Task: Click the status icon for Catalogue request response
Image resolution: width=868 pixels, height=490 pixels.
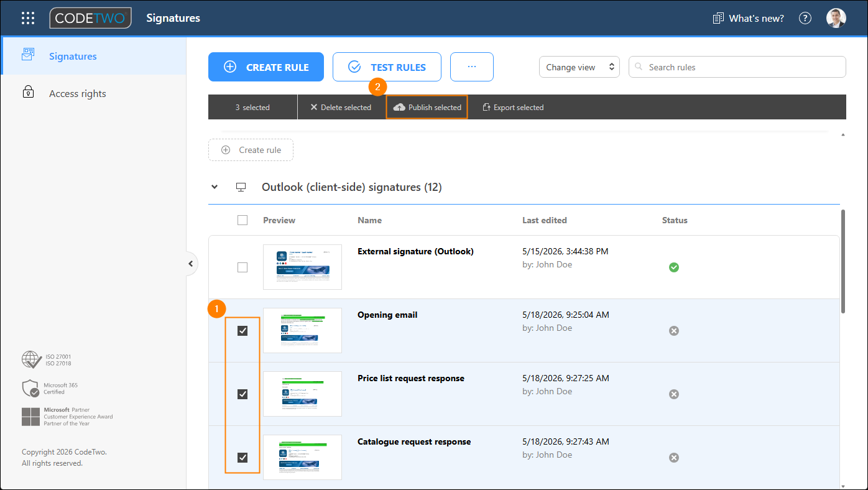Action: 673,458
